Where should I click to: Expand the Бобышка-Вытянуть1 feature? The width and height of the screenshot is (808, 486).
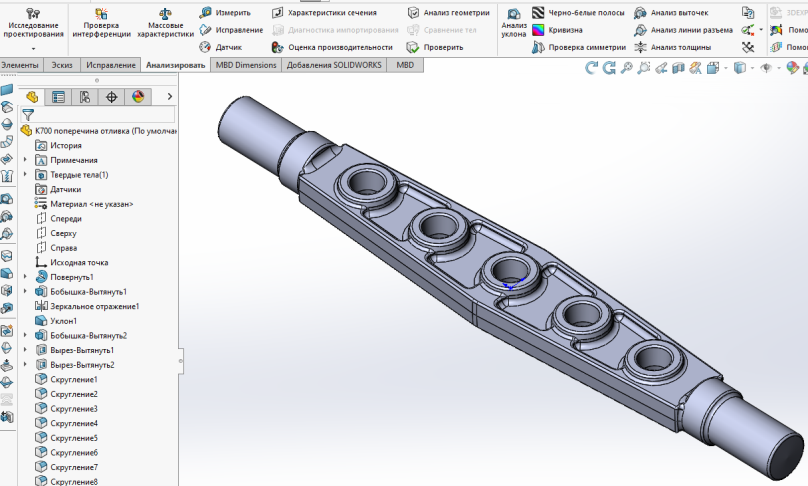[x=26, y=291]
